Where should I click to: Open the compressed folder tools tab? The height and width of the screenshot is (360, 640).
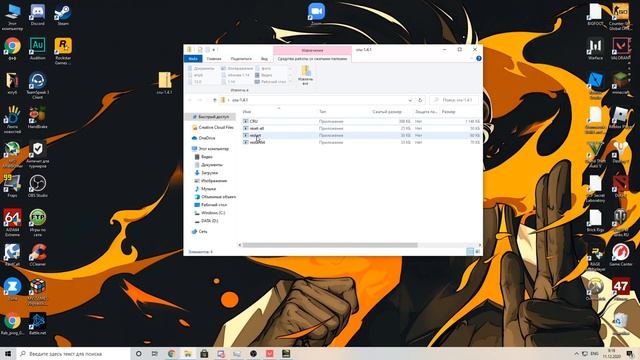(312, 59)
